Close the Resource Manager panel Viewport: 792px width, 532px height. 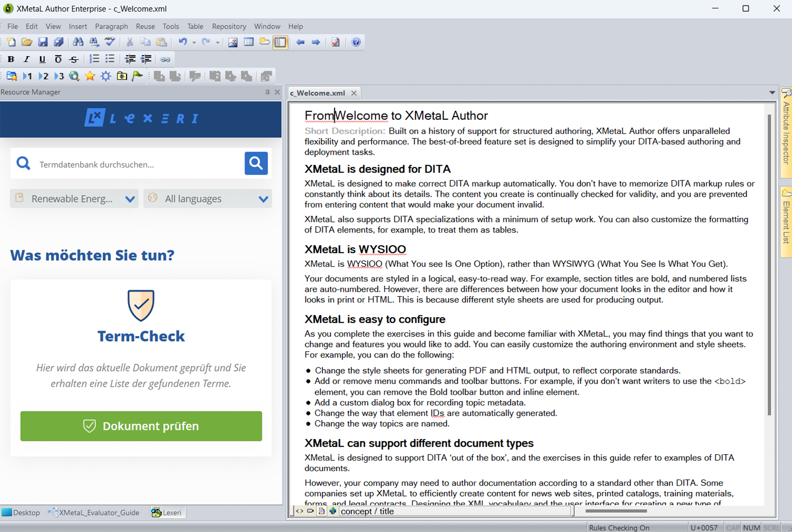[277, 92]
